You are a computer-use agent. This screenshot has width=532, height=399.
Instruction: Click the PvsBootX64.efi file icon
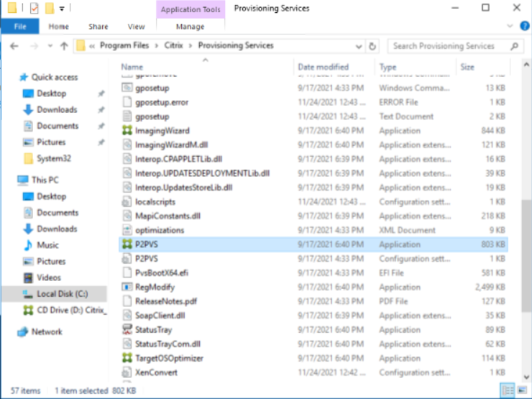point(127,272)
